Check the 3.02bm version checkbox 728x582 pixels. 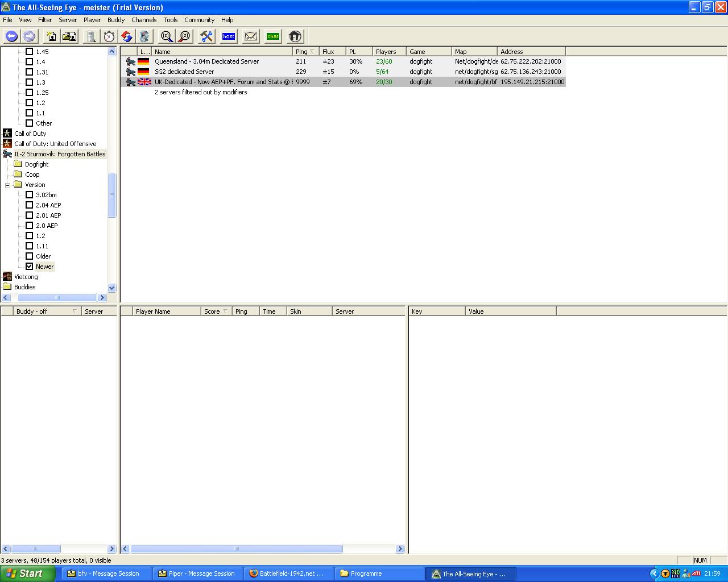pos(30,195)
